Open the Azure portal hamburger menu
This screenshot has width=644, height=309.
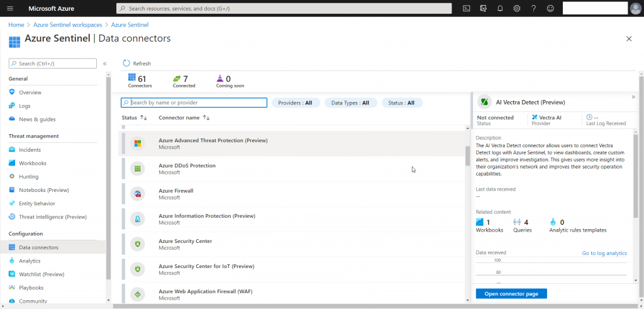pos(10,8)
